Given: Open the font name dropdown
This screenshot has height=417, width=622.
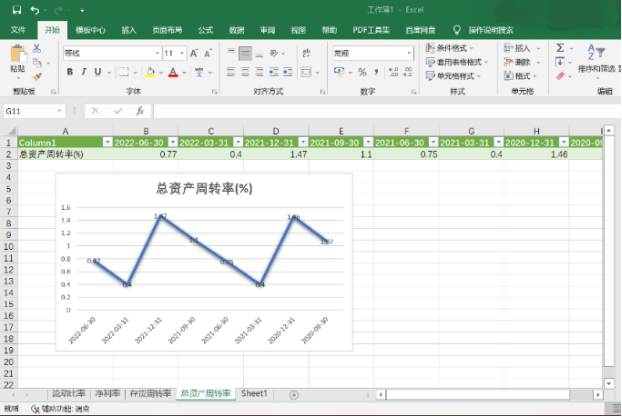Looking at the screenshot, I should pyautogui.click(x=157, y=53).
